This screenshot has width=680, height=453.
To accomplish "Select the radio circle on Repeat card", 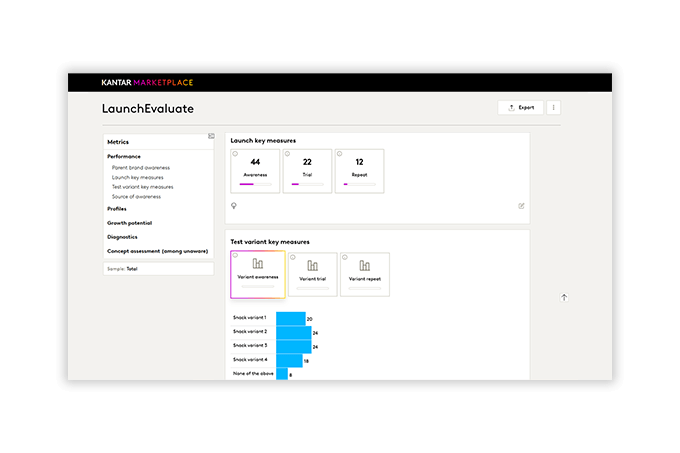I will [339, 154].
